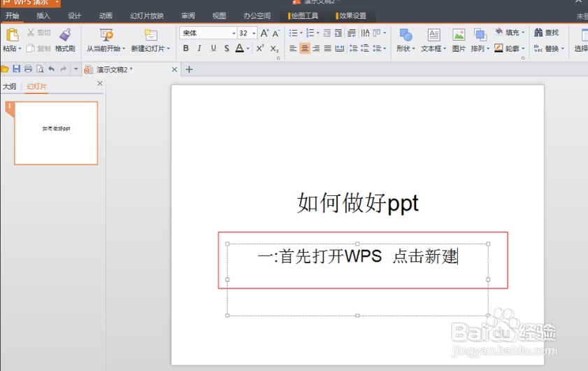This screenshot has width=588, height=371.
Task: Click the Arrange (排列) icon
Action: (480, 35)
